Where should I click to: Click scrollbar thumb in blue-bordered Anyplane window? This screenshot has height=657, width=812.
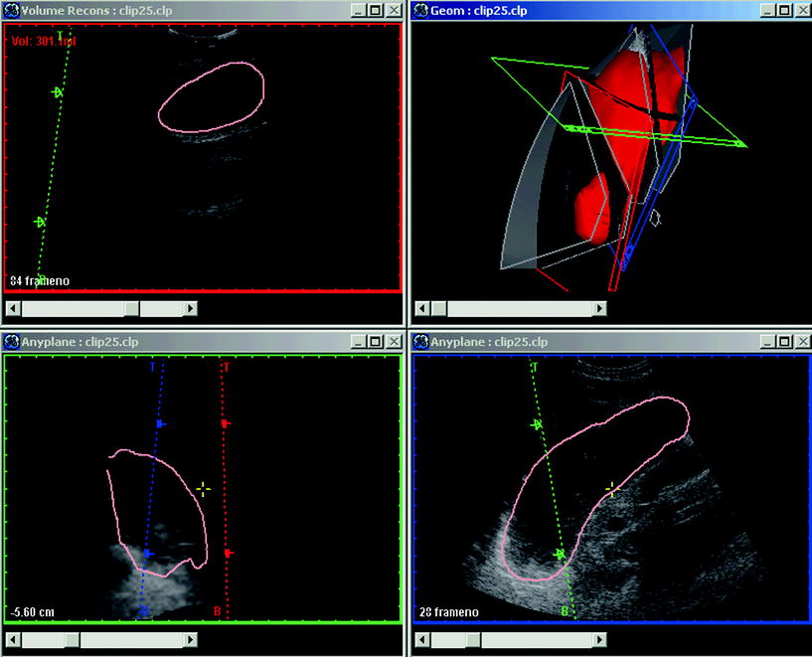click(x=473, y=639)
